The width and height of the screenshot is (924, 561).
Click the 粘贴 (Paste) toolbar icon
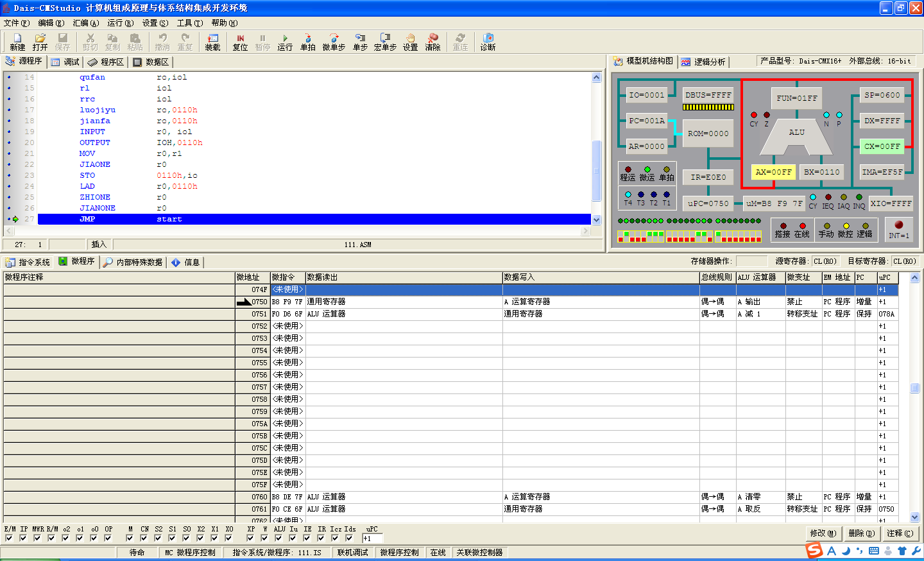[135, 42]
